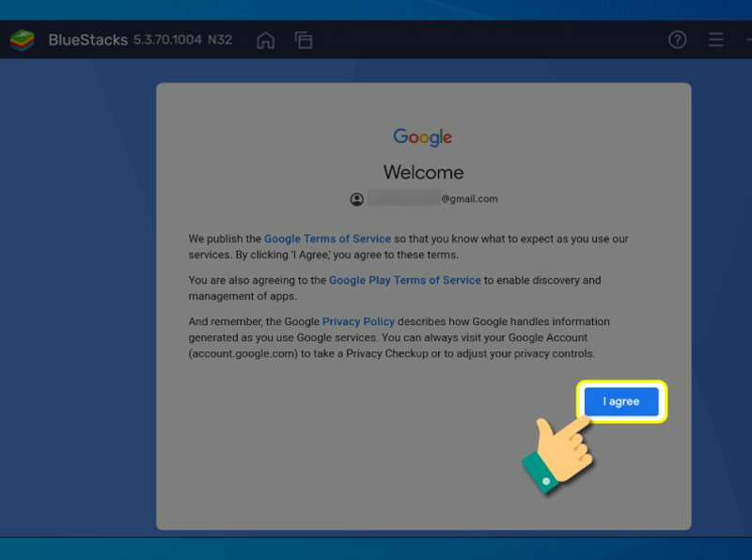This screenshot has height=560, width=752.
Task: Minimize the BlueStacks window
Action: click(746, 40)
